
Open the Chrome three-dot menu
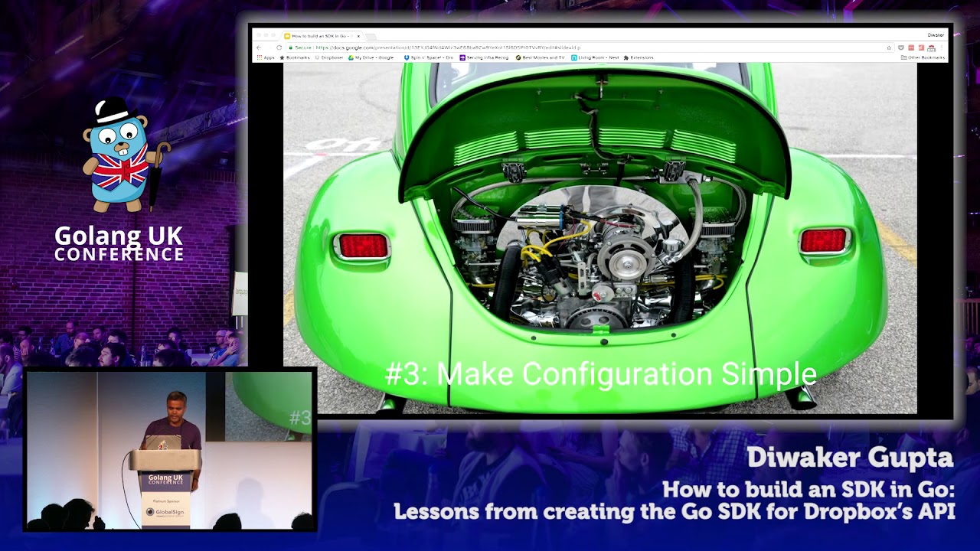(942, 47)
